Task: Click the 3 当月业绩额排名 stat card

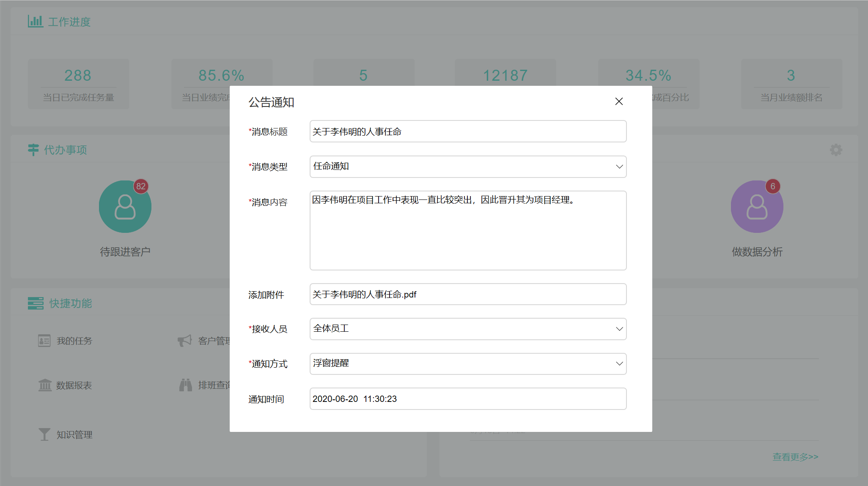Action: pos(791,84)
